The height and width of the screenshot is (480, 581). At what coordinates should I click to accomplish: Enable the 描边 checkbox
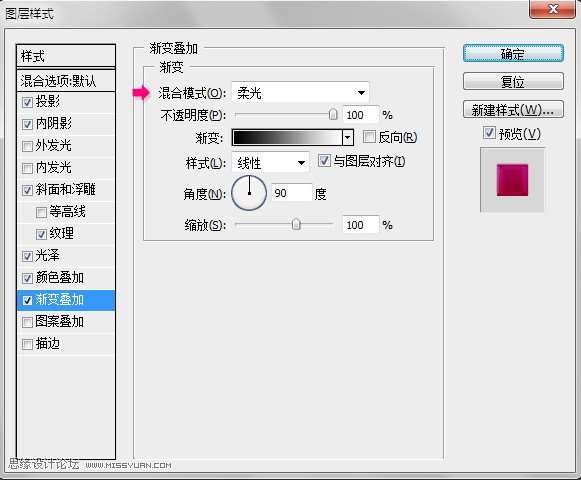[27, 344]
